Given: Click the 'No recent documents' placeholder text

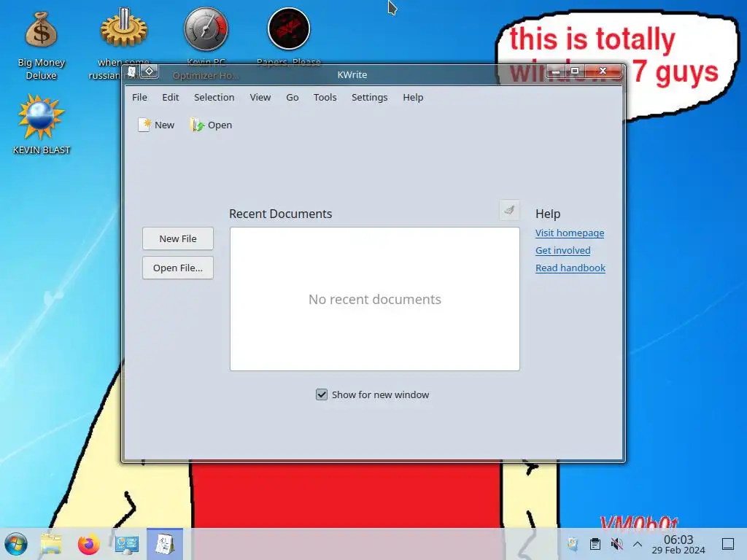Looking at the screenshot, I should 375,299.
